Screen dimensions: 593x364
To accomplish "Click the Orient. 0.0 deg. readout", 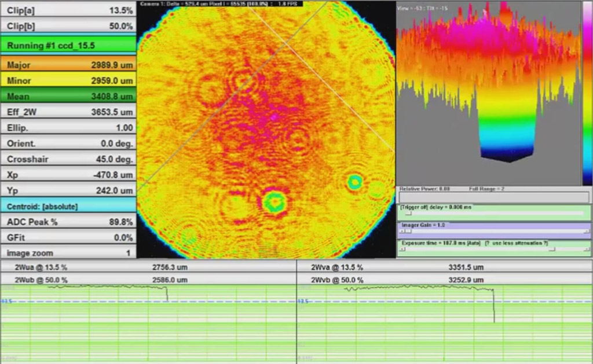I will (68, 144).
